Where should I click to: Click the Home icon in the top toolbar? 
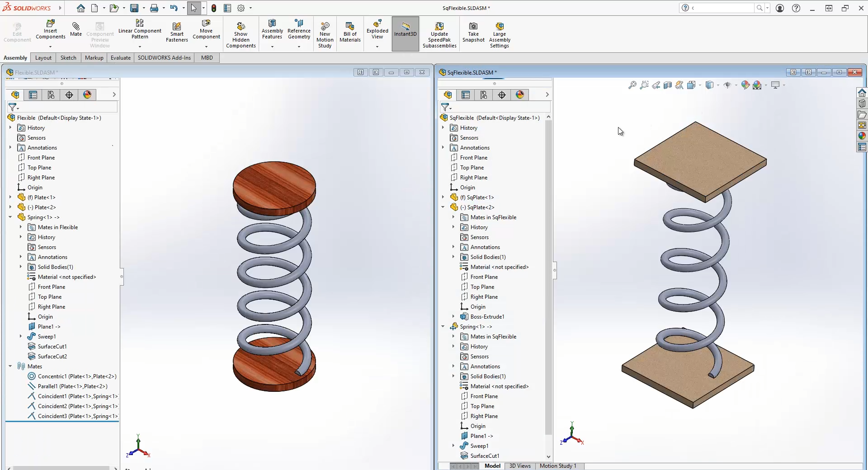80,8
